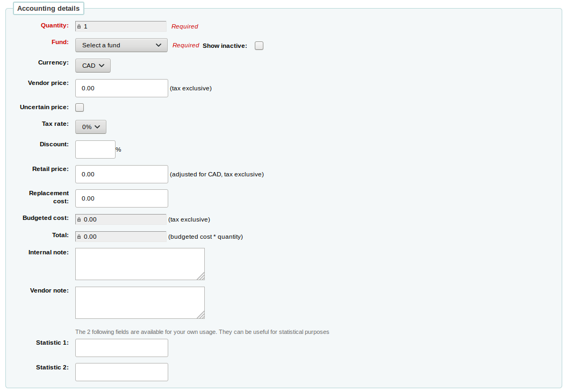Click the lock icon beside Budgeted cost
The image size is (566, 392).
[79, 219]
